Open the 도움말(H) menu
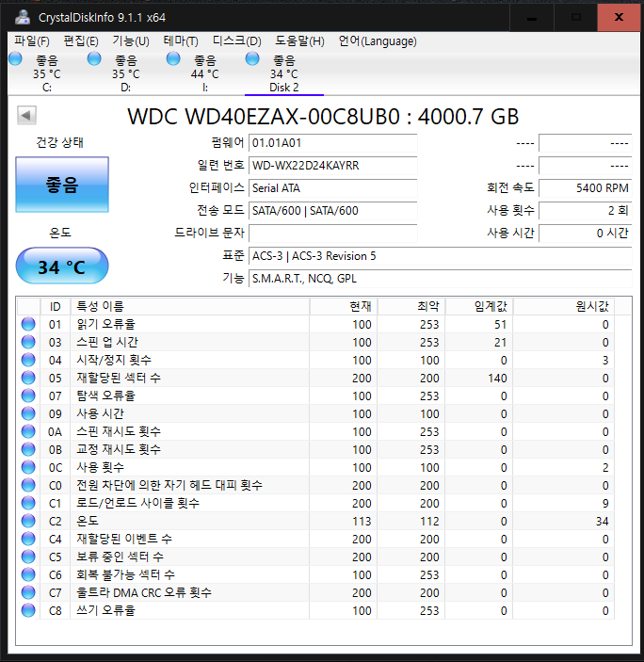Image resolution: width=644 pixels, height=662 pixels. (x=299, y=41)
